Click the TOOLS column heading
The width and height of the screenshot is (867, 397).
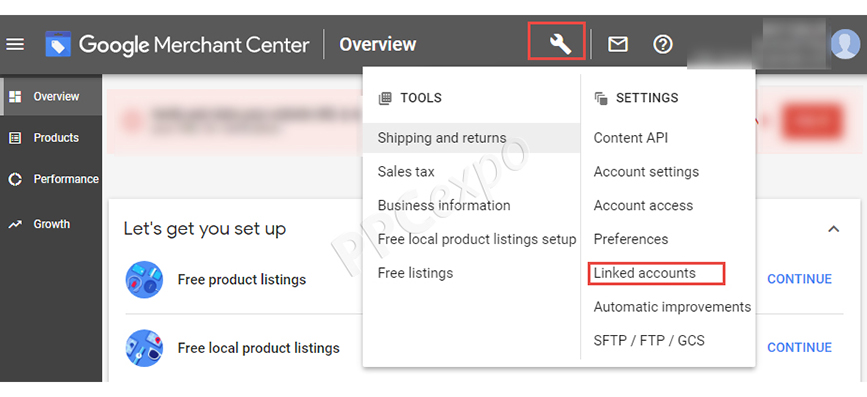[x=421, y=98]
